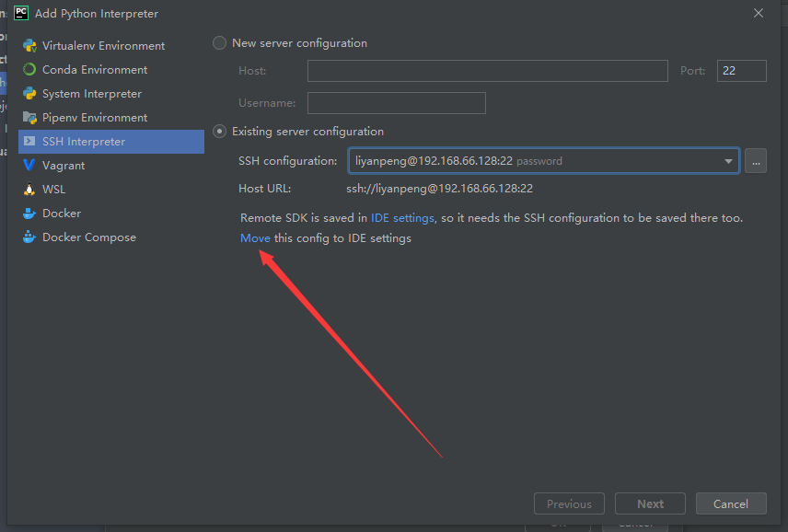Click the System Interpreter python icon

pos(29,94)
